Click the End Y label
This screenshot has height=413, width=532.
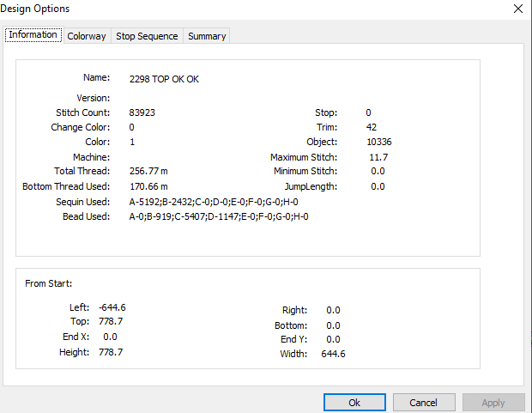pos(293,339)
